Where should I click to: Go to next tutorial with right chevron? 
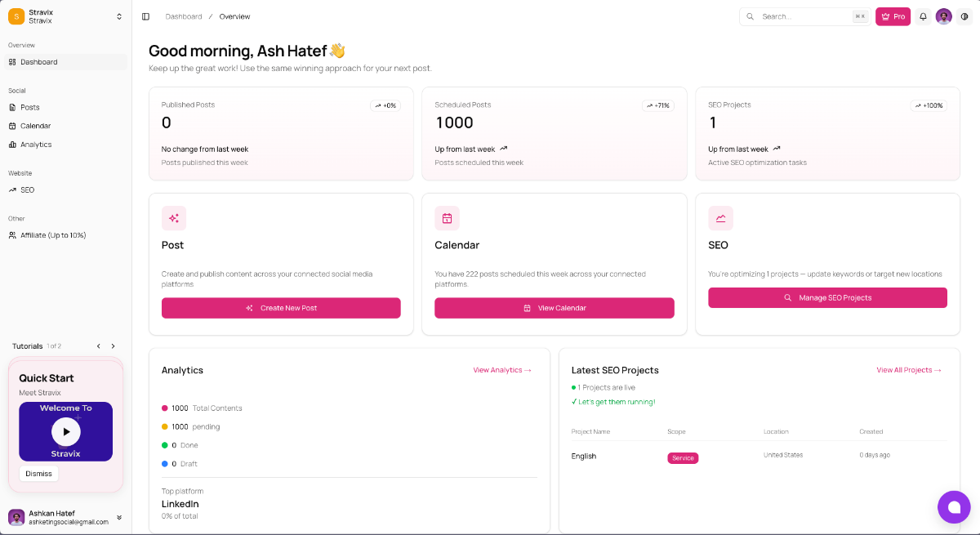click(x=113, y=346)
